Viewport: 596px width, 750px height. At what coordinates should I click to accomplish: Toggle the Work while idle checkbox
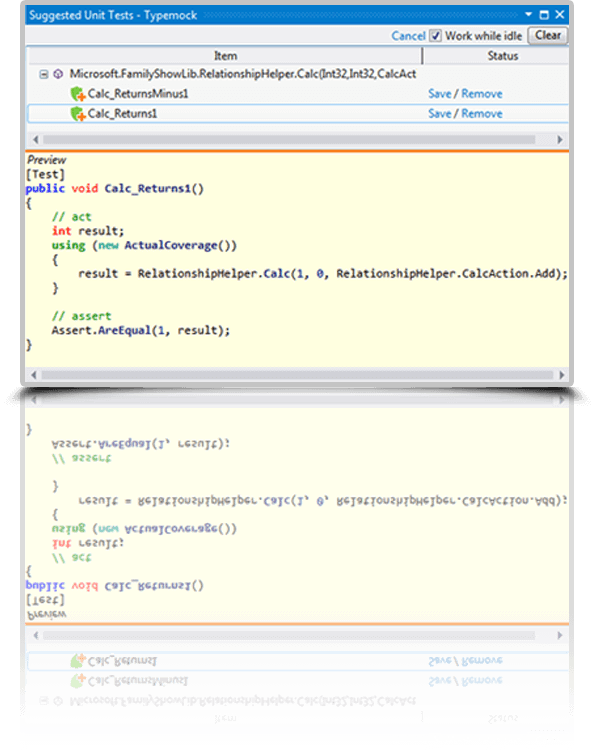click(x=435, y=36)
